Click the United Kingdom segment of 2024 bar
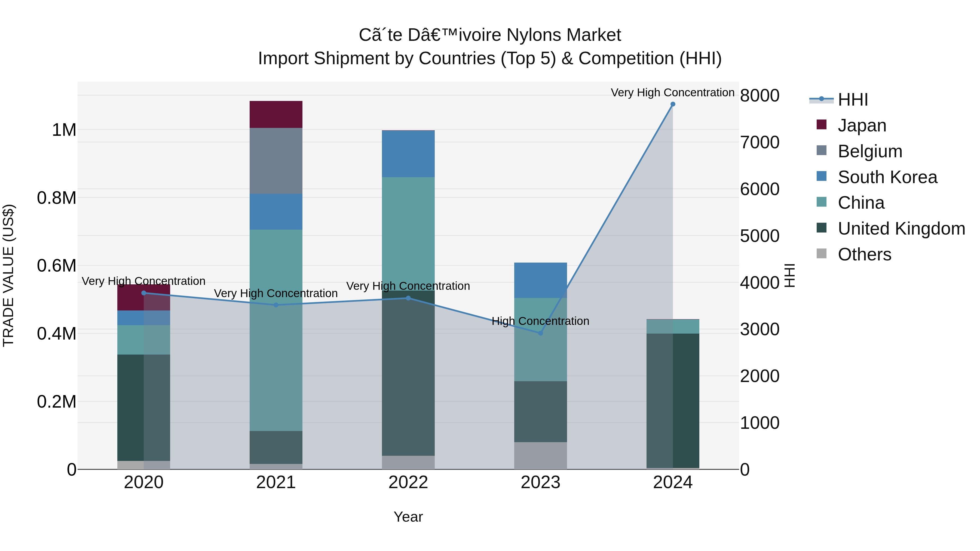Screen dimensions: 980x551 (x=673, y=401)
